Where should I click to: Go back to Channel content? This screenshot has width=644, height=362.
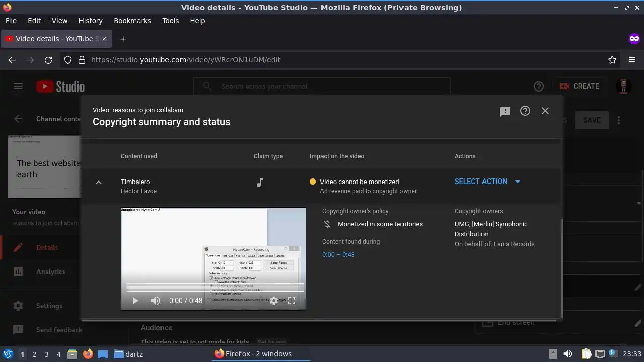pyautogui.click(x=19, y=119)
